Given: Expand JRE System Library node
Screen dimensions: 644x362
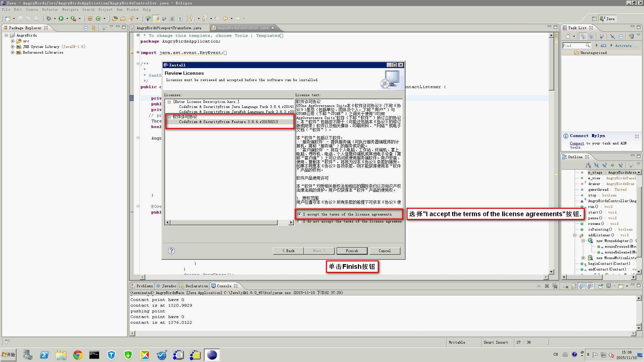Looking at the screenshot, I should tap(12, 47).
